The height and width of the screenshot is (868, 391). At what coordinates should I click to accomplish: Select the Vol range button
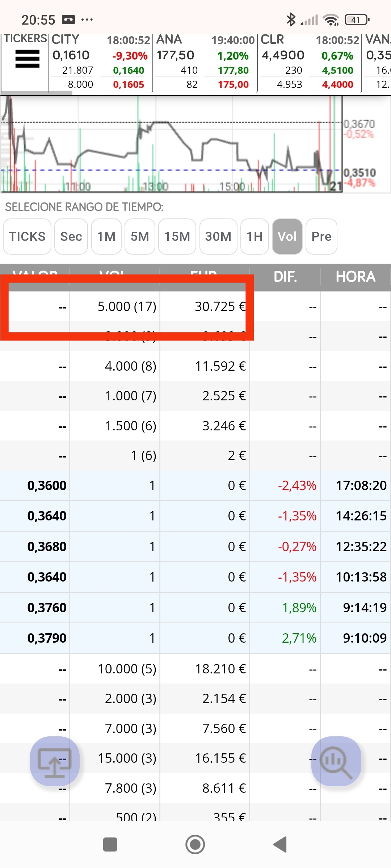click(x=287, y=237)
